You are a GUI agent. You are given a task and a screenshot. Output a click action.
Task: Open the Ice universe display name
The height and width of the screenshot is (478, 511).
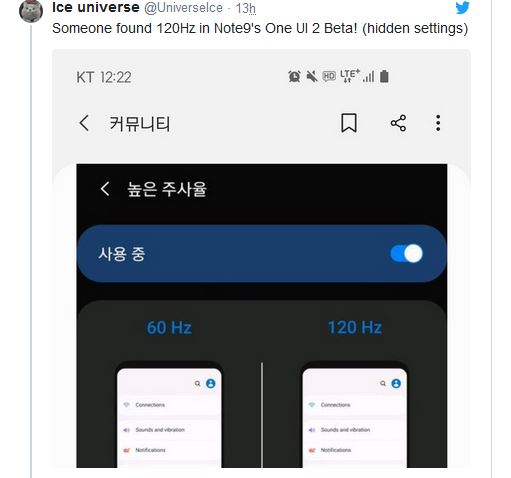(96, 7)
